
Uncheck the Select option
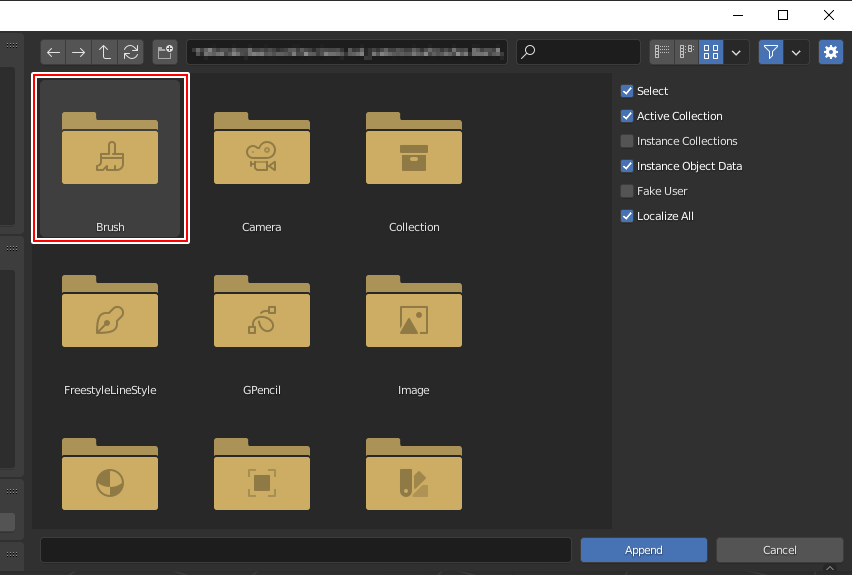pyautogui.click(x=627, y=91)
